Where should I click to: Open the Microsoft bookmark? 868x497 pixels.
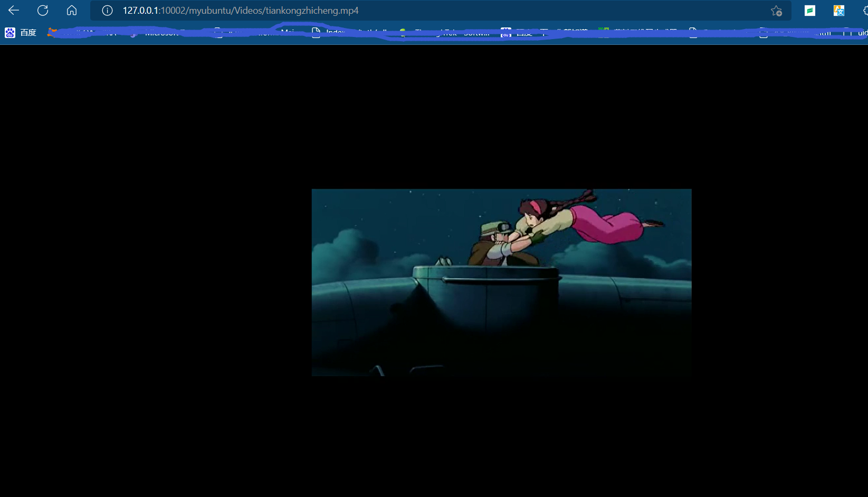(156, 33)
